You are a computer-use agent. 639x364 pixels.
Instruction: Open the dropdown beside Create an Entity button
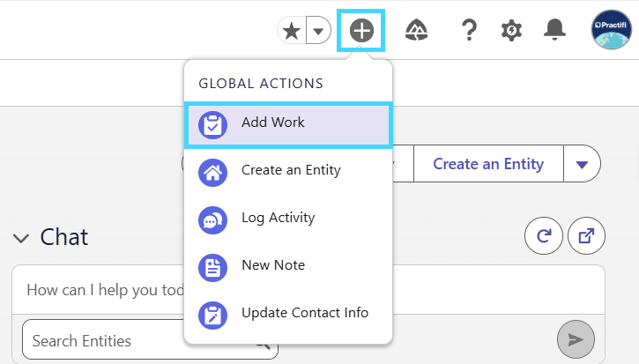coord(582,164)
